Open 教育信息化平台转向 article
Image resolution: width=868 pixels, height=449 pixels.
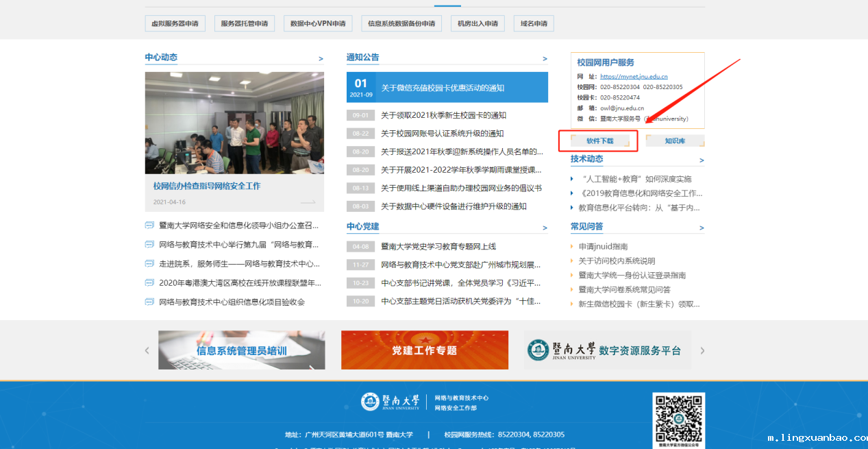click(639, 208)
